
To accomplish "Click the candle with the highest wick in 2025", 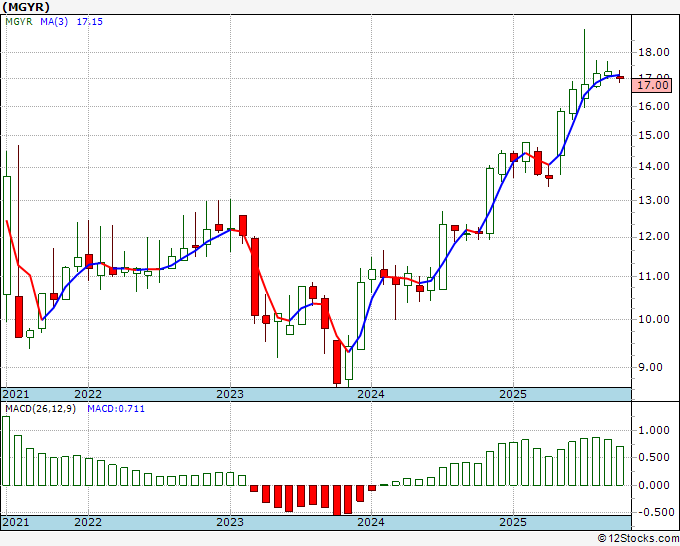I will coord(584,91).
